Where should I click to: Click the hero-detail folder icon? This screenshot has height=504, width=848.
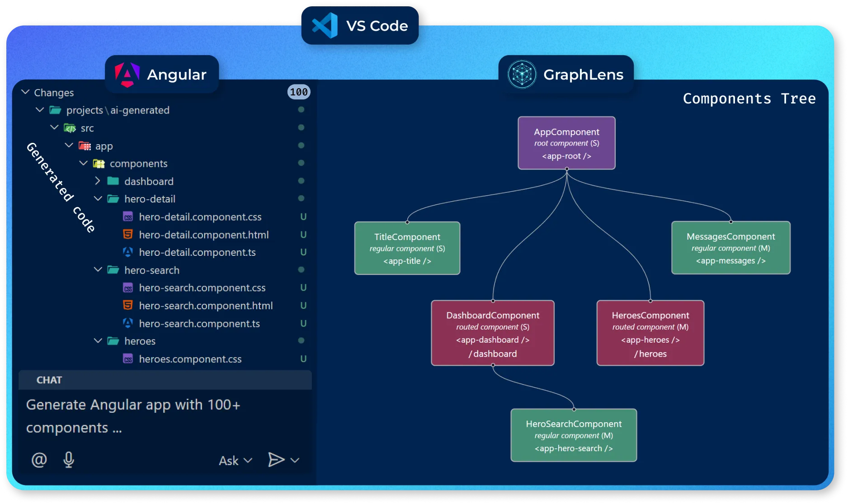[113, 199]
